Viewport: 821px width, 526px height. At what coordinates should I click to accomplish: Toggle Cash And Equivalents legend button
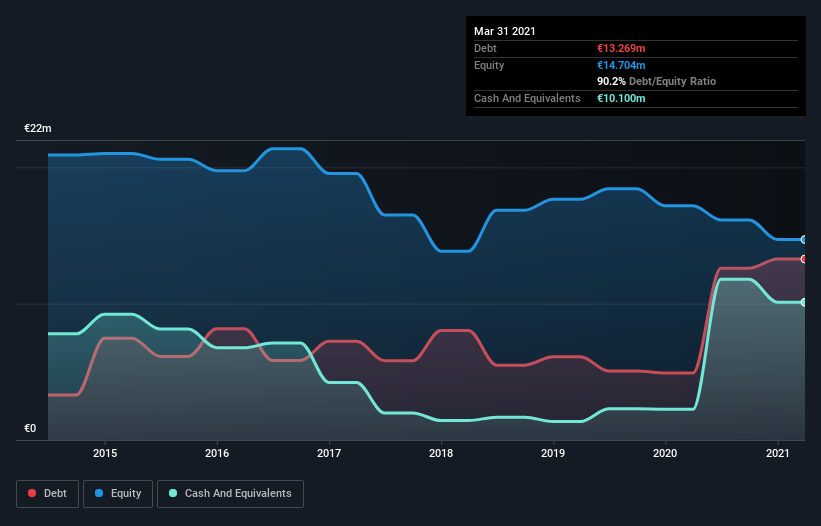230,494
